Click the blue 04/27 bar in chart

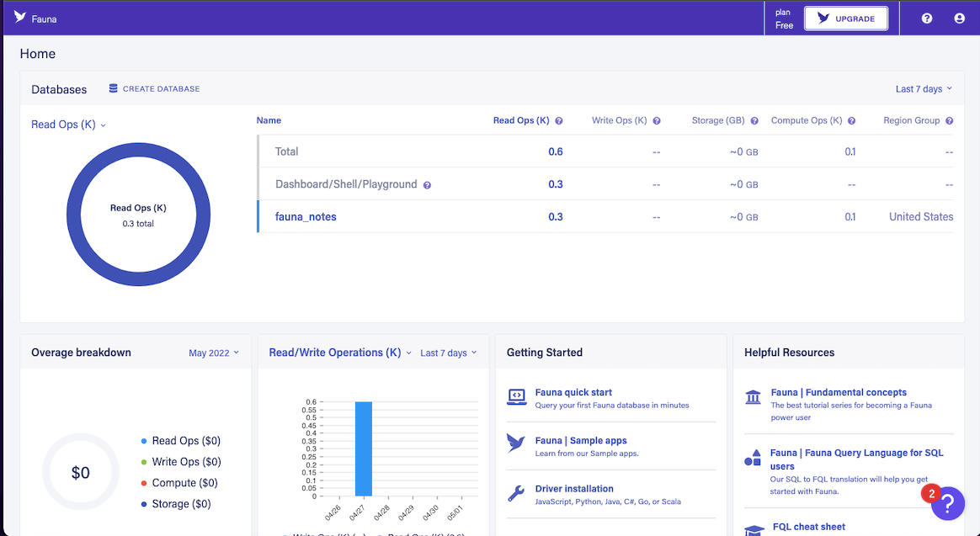(364, 449)
